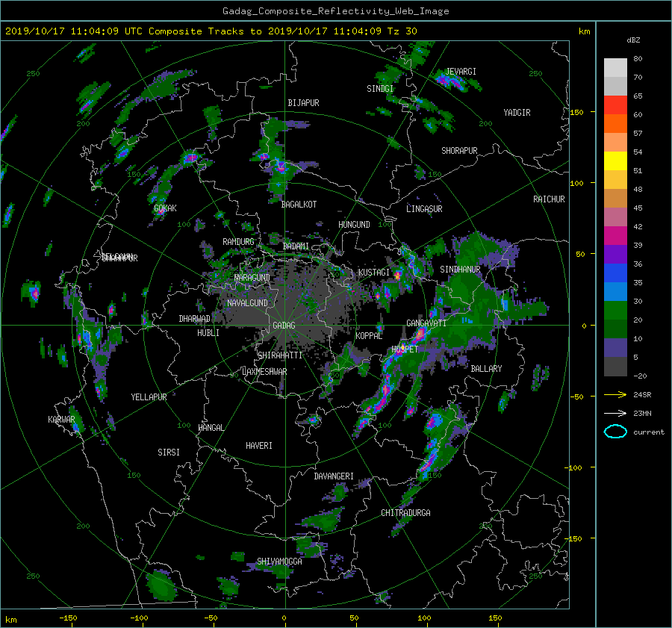
Task: Click the BIJAPUR town label
Action: point(303,103)
